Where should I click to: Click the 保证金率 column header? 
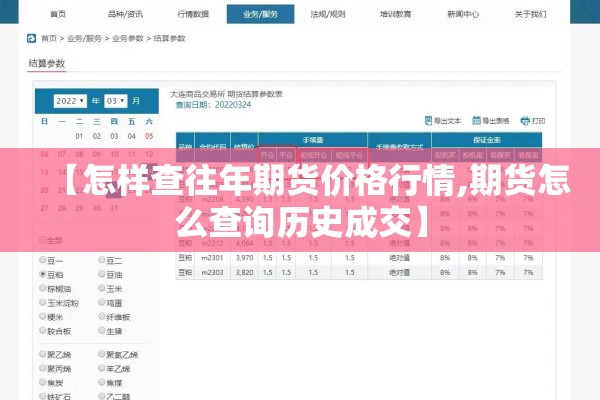487,140
